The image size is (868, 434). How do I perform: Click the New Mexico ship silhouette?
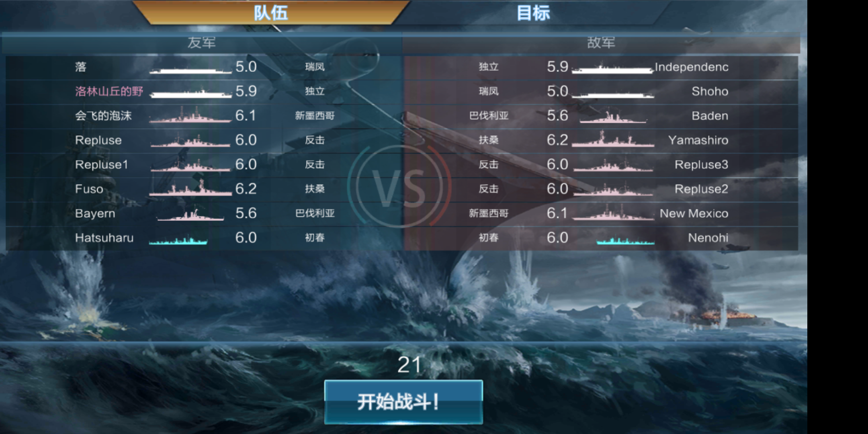click(613, 212)
